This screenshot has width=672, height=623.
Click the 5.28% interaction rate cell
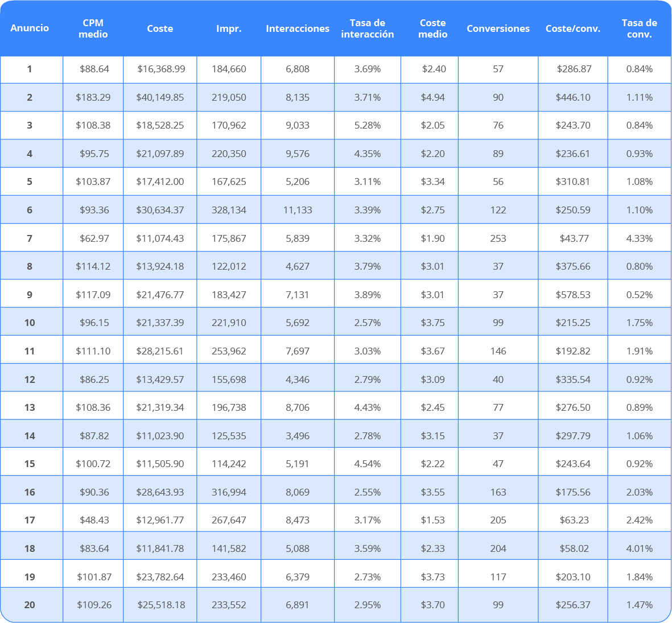pyautogui.click(x=367, y=126)
